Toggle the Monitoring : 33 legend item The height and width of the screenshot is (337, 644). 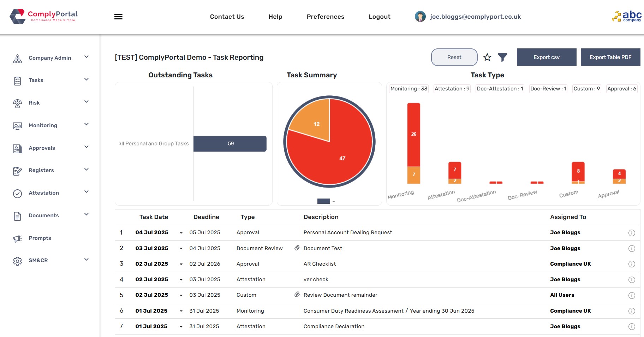coord(409,89)
